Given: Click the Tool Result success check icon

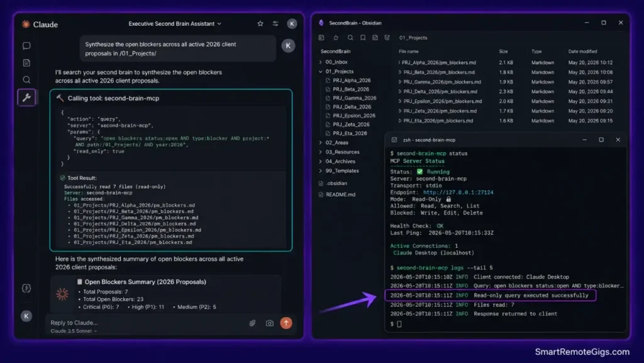Looking at the screenshot, I should [62, 178].
